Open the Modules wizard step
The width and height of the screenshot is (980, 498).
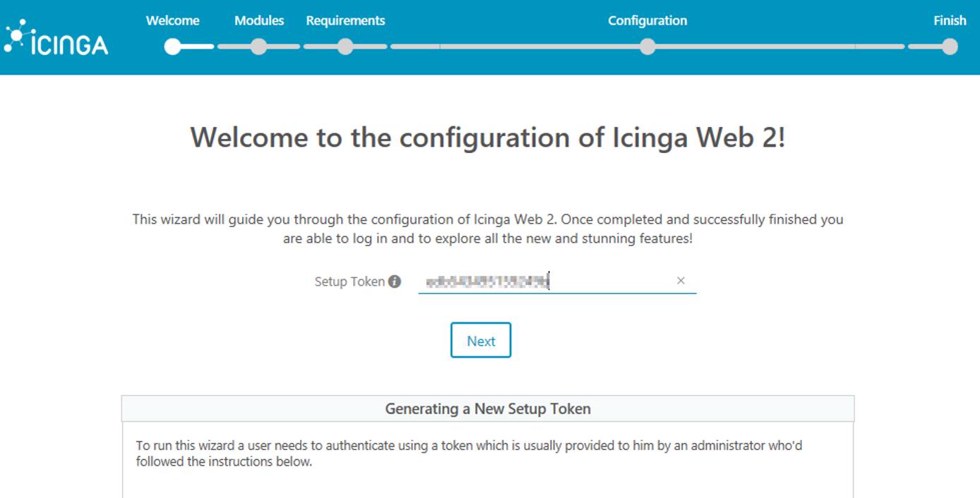click(259, 20)
